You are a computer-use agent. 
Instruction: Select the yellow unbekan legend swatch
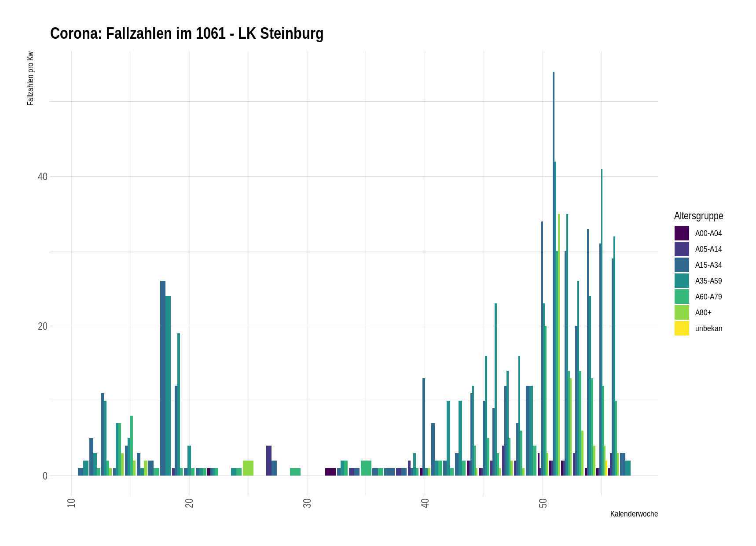tap(682, 328)
